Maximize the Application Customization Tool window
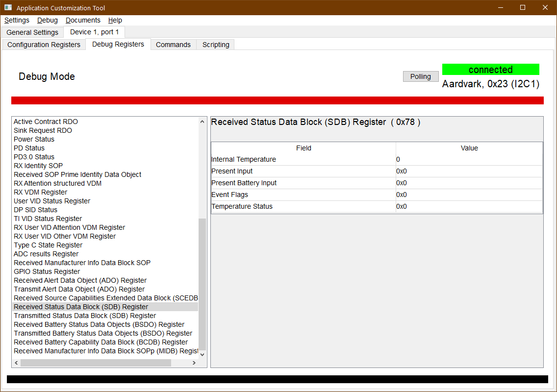Screen dimensions: 557x392 coord(523,7)
